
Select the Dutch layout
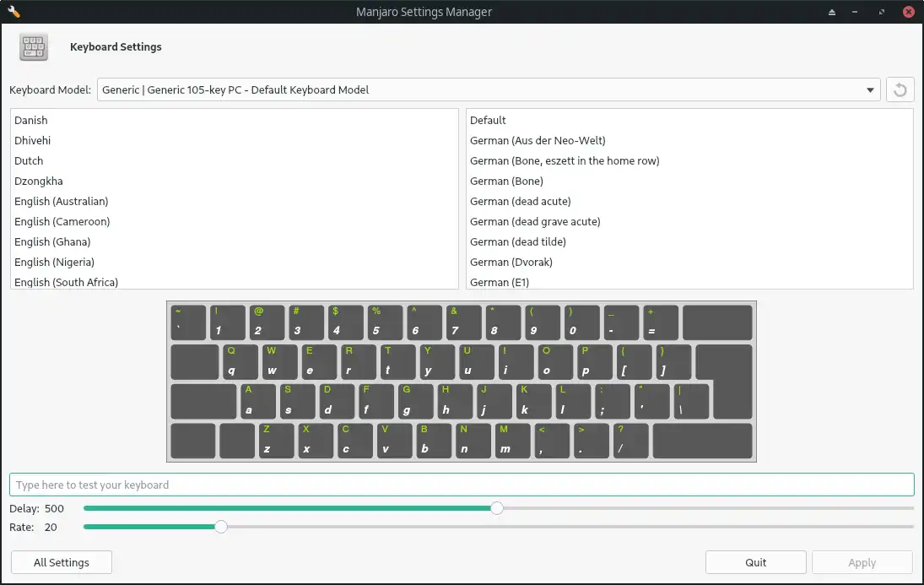click(234, 160)
